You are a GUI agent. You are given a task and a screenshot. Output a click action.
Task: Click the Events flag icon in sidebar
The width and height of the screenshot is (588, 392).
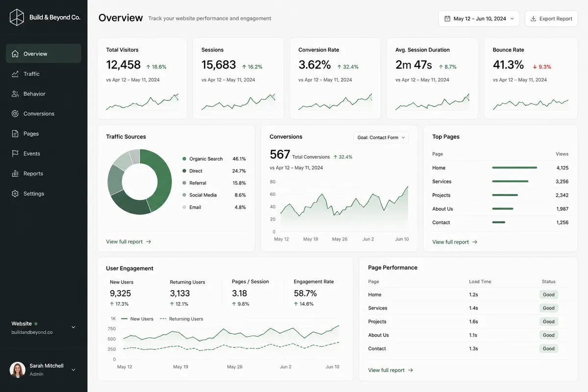pyautogui.click(x=15, y=153)
